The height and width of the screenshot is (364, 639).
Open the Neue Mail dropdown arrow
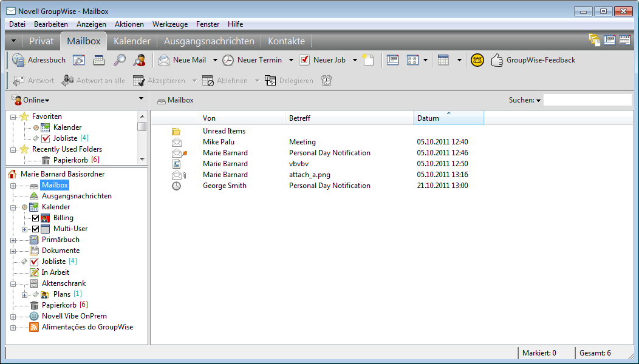click(215, 60)
